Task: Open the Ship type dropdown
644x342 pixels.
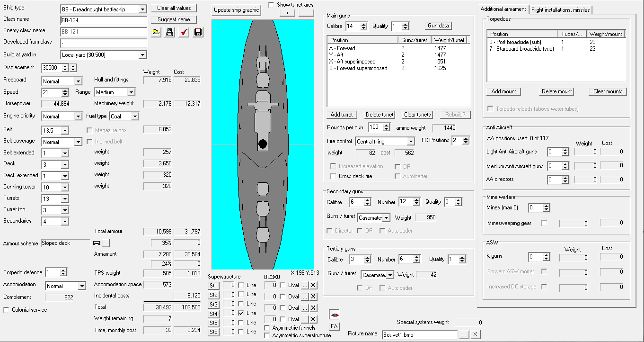Action: point(142,9)
